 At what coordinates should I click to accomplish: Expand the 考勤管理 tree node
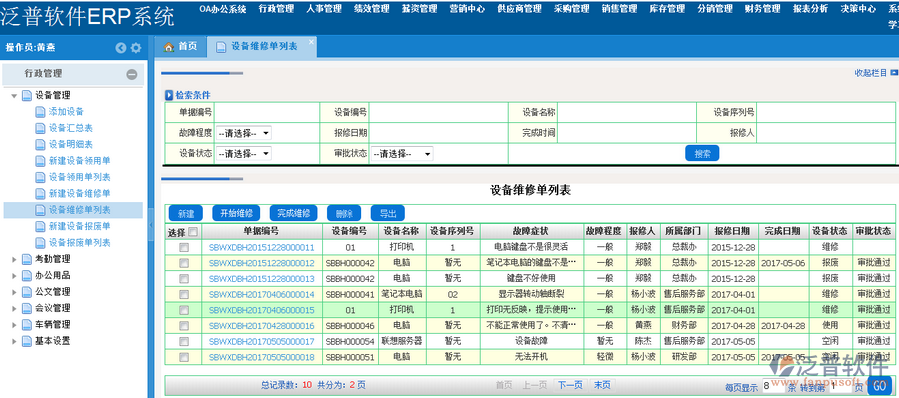[14, 259]
